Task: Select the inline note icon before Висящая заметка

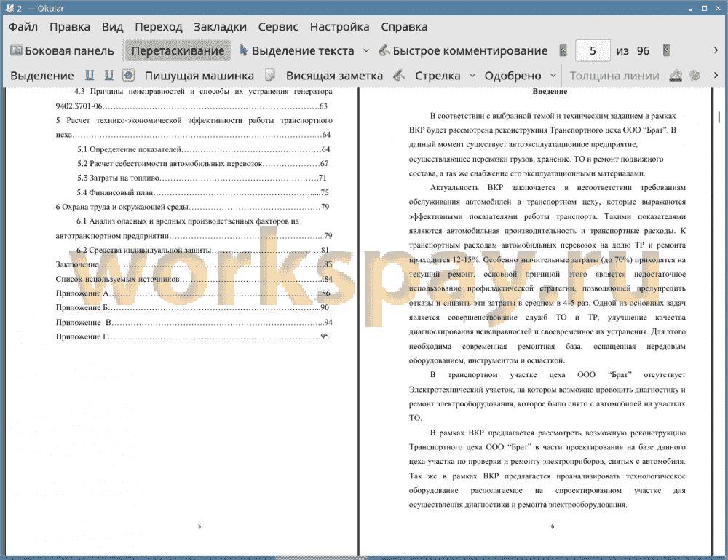Action: point(270,75)
